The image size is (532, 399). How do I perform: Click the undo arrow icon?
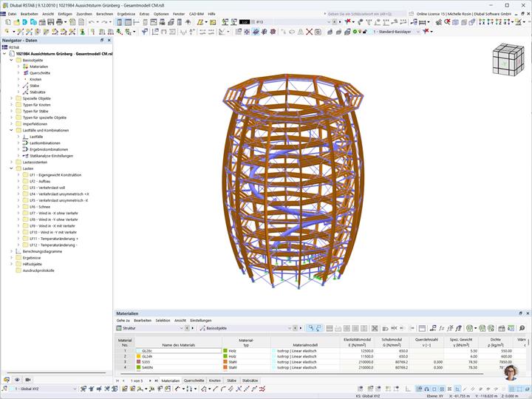92,22
